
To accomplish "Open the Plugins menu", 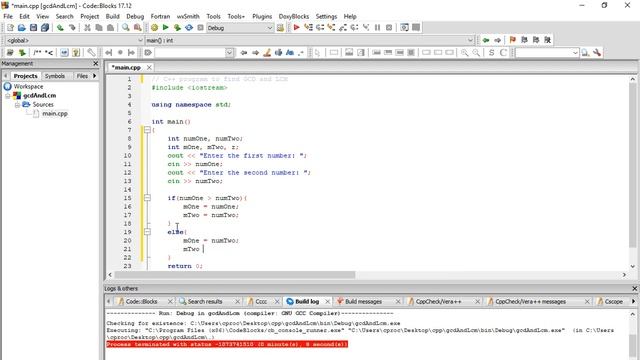I will (262, 16).
